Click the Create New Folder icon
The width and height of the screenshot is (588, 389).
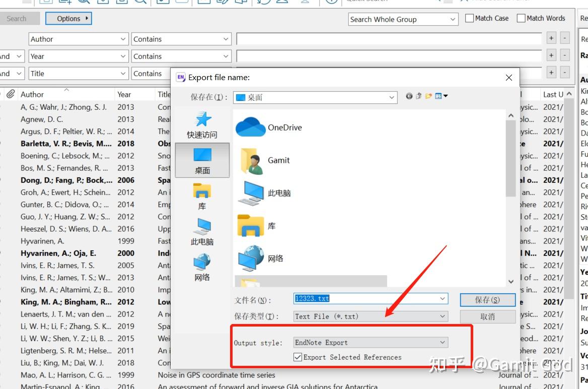(x=427, y=96)
